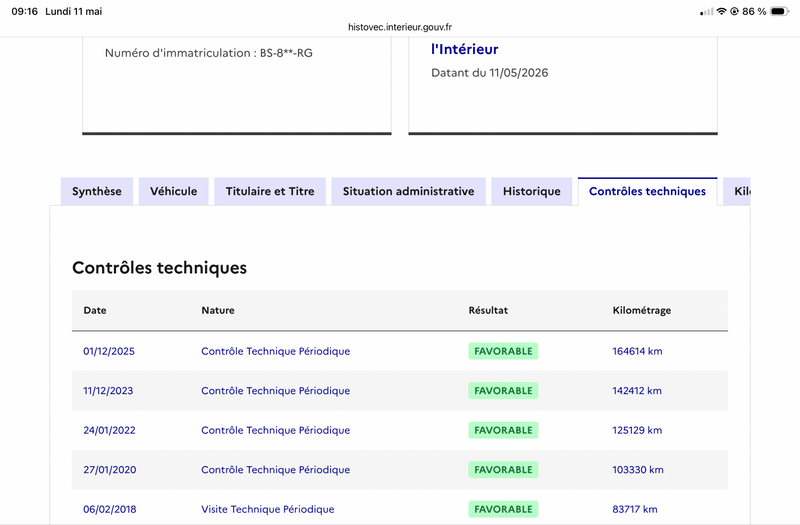Tap the Wi-Fi status icon
This screenshot has width=800, height=525.
721,11
